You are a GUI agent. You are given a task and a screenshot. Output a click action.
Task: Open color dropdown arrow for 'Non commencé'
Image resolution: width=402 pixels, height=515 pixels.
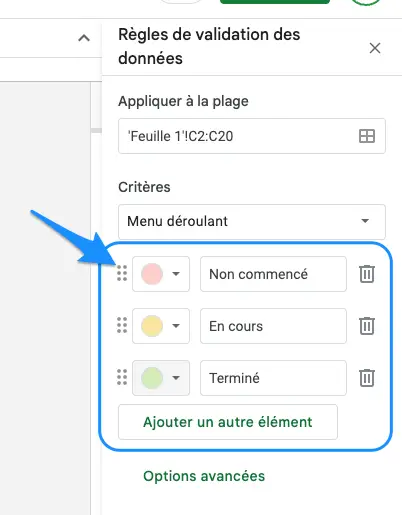(176, 274)
